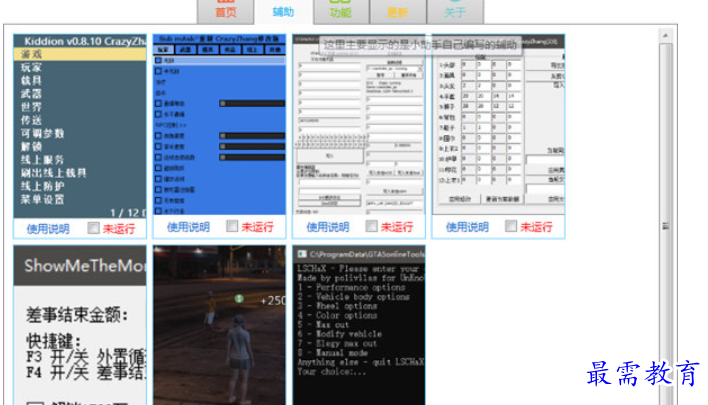Click the Kiddion v0.8.10 thumbnail
Viewport: 708px width, 405px height.
click(x=80, y=126)
